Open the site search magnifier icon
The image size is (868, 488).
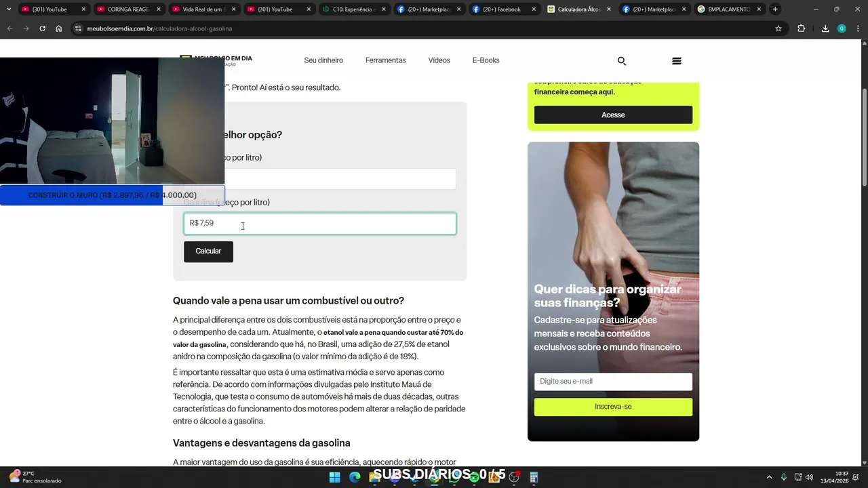coord(621,61)
